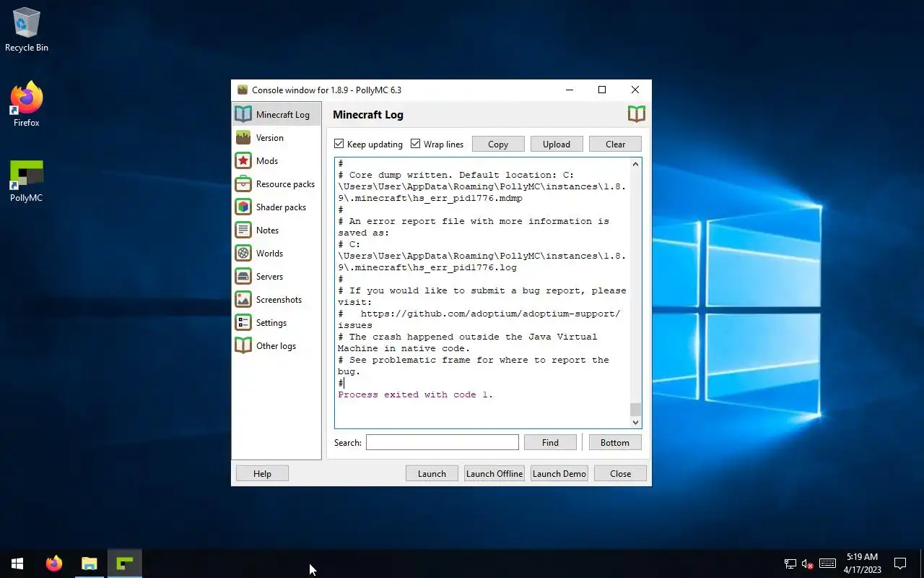Click the Launch button

point(432,473)
